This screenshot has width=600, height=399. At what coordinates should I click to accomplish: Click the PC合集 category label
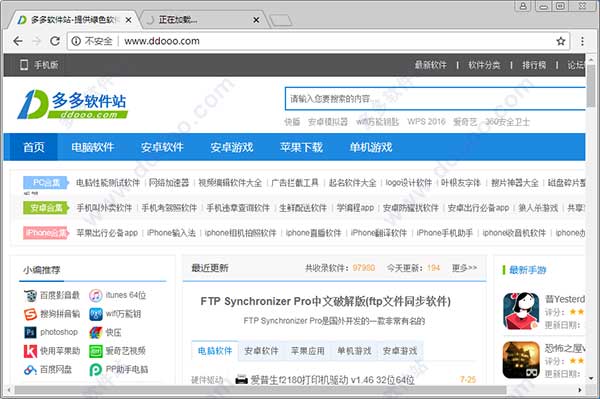click(x=46, y=182)
